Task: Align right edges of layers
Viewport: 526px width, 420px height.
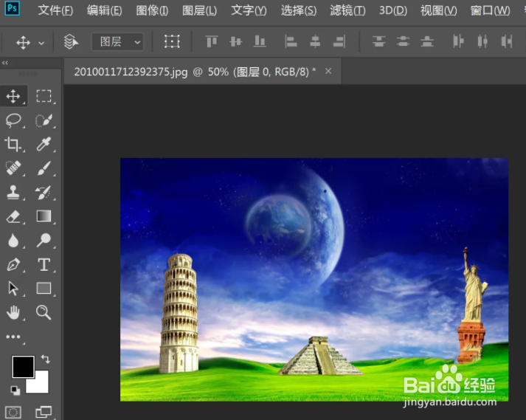Action: [339, 41]
